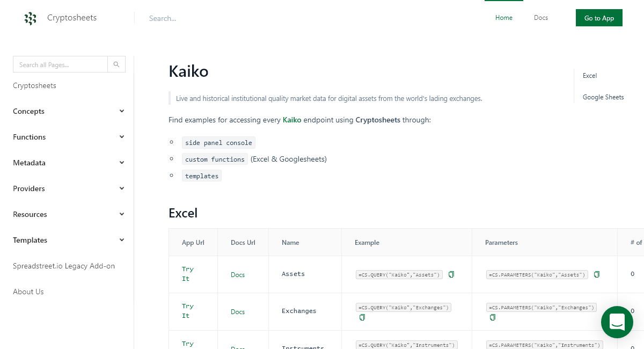Viewport: 644px width, 349px height.
Task: Click Try It for the Assets endpoint
Action: pos(187,274)
